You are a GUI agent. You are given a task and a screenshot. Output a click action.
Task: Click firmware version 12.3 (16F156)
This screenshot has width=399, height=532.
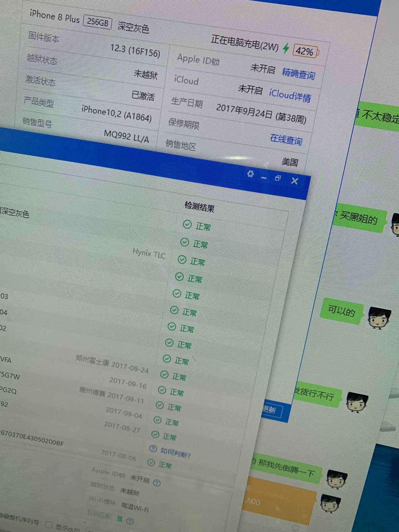135,51
